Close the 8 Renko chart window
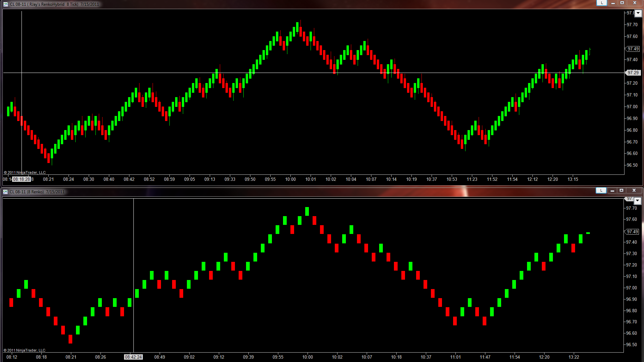 tap(634, 191)
